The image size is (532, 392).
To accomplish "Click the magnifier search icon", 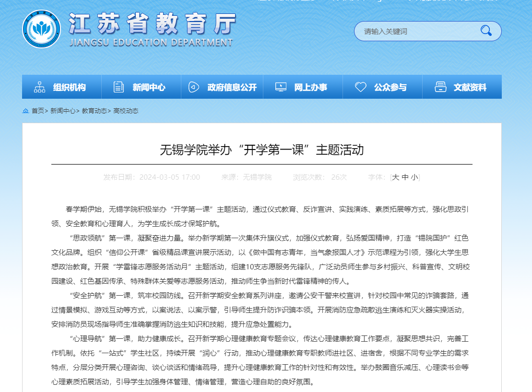I will coord(486,31).
